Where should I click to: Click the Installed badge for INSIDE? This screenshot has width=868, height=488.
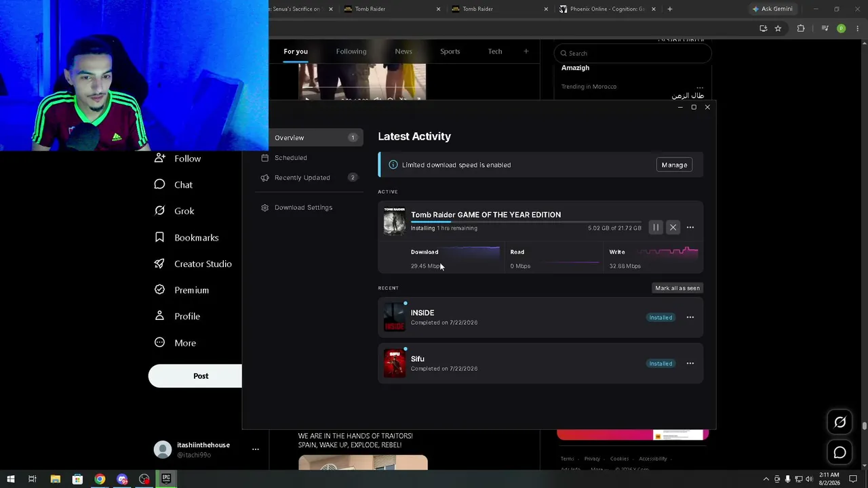pyautogui.click(x=660, y=317)
